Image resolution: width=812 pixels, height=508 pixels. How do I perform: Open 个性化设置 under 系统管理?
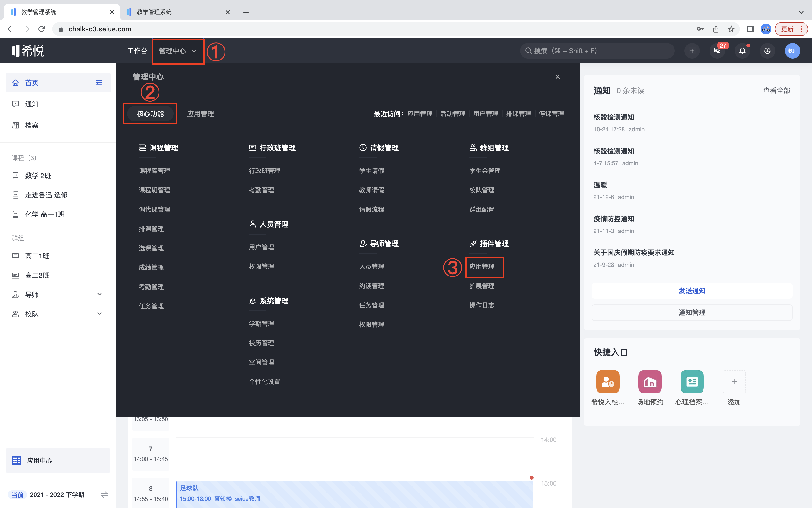(264, 382)
